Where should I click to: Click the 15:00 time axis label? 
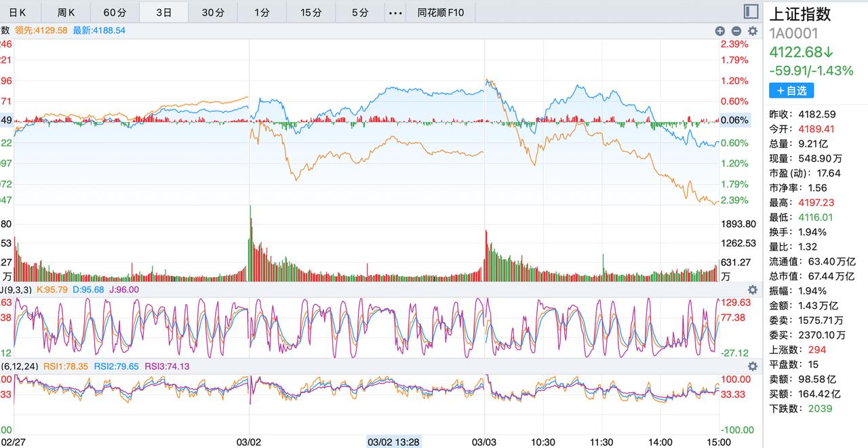[x=719, y=442]
